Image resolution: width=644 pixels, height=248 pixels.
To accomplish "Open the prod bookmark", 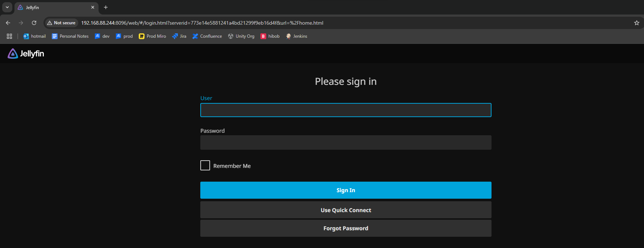I will [124, 36].
